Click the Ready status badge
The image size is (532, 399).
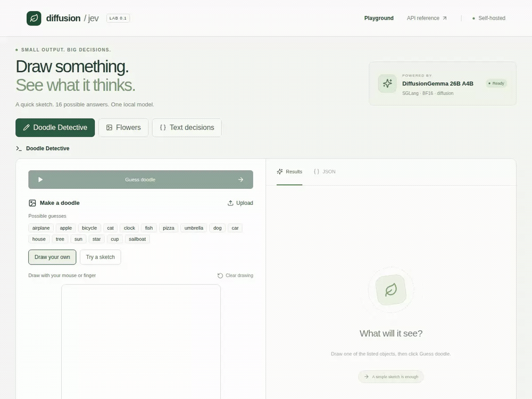[496, 84]
